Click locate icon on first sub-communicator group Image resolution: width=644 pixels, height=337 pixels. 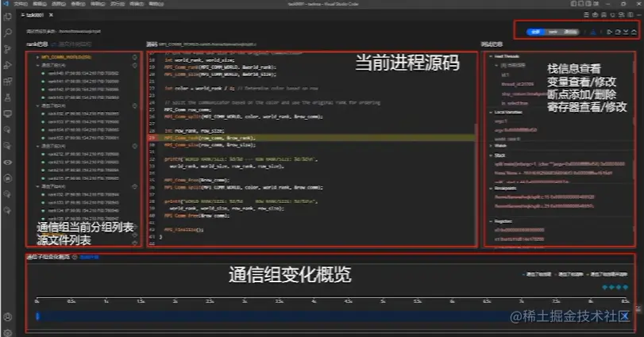[x=135, y=65]
